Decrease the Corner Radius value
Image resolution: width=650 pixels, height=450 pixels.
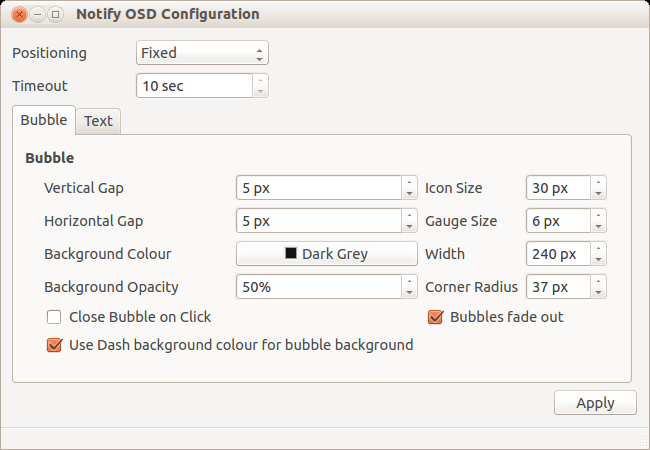tap(598, 293)
